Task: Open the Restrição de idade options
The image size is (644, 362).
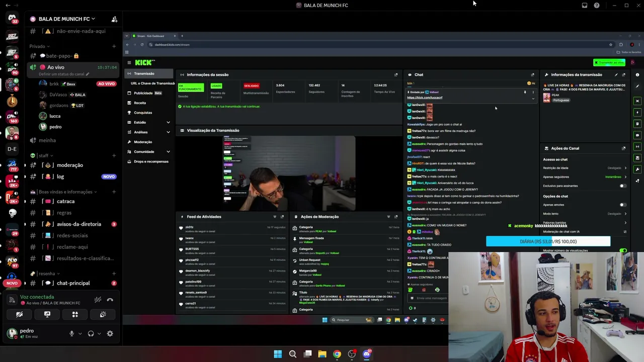Action: (585, 168)
